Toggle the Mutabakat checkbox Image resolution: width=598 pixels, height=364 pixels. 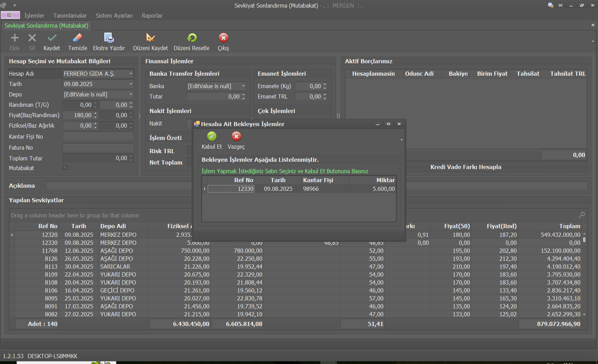click(65, 168)
